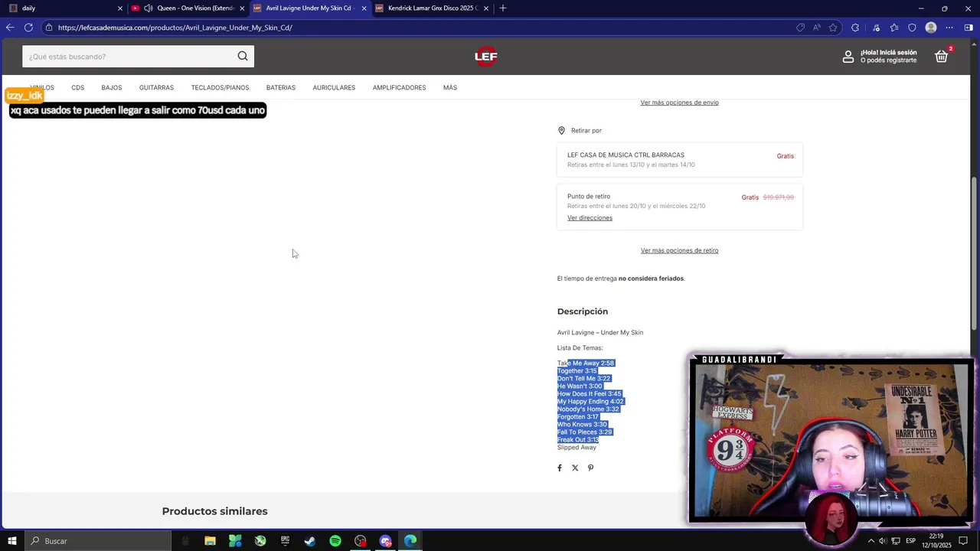
Task: Open the volume control in system tray
Action: point(883,541)
